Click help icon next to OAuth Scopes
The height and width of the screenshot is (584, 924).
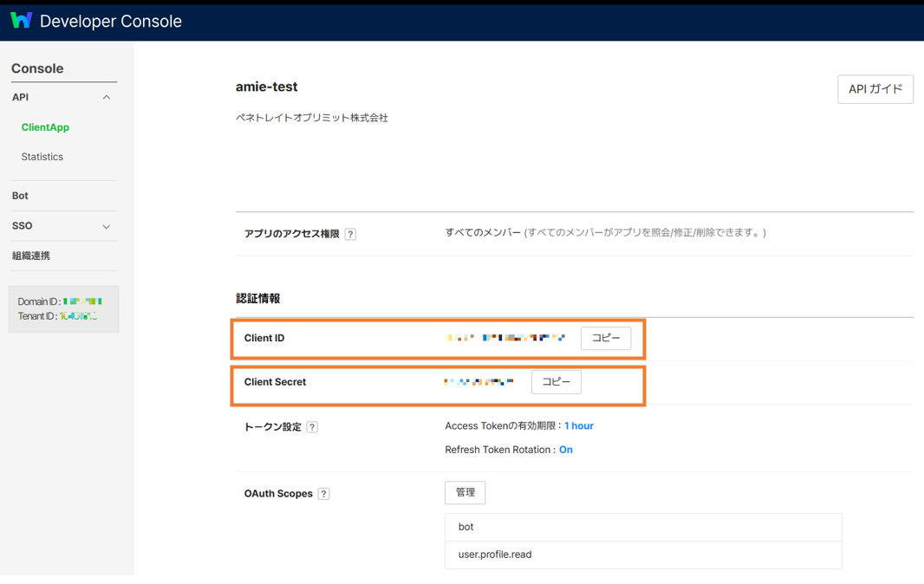[x=323, y=494]
